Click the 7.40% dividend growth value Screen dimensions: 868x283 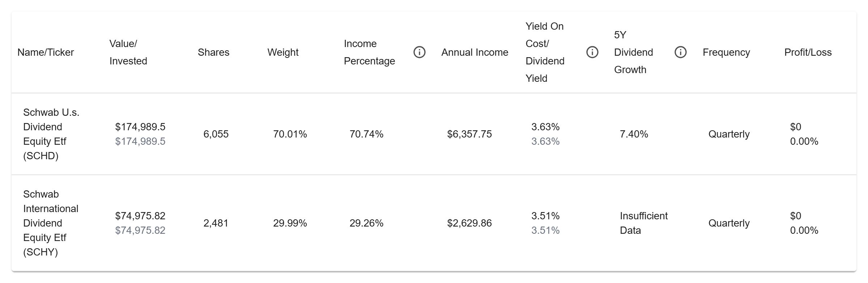(x=634, y=134)
